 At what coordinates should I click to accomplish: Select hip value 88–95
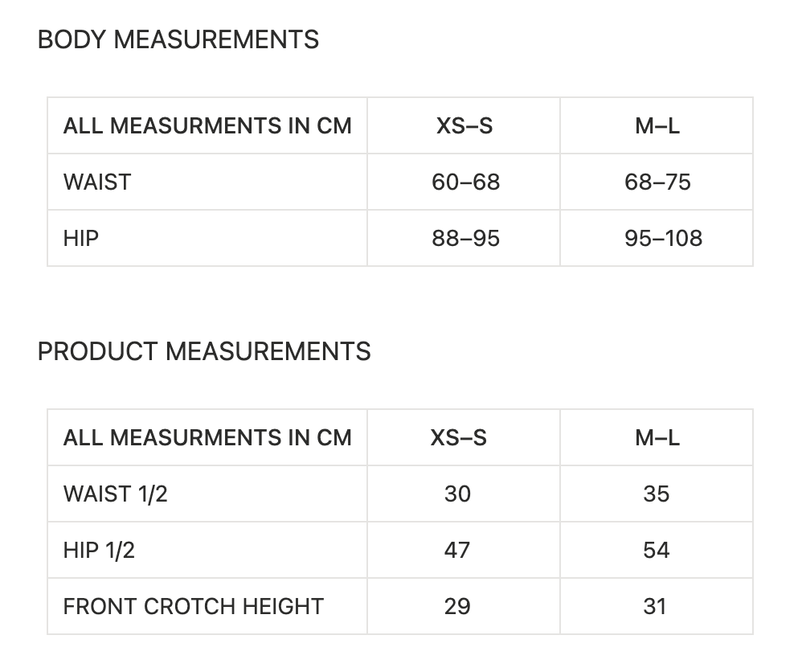[465, 239]
